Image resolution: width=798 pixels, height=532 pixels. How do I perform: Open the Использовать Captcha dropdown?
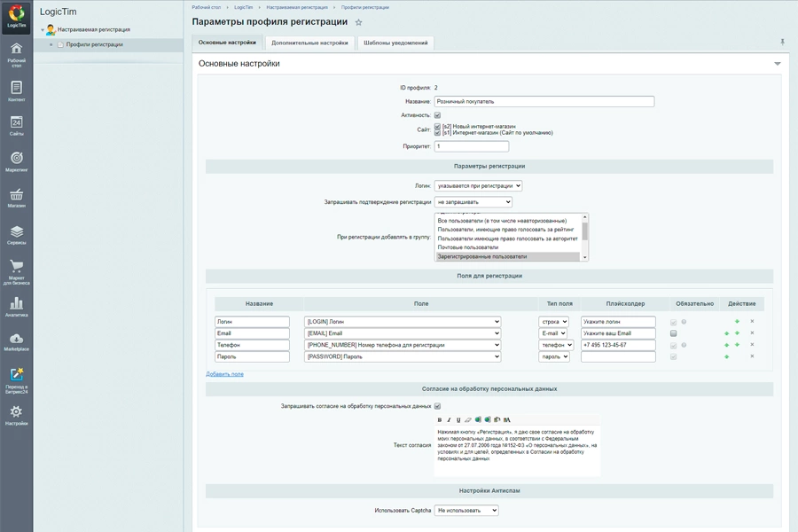click(466, 511)
